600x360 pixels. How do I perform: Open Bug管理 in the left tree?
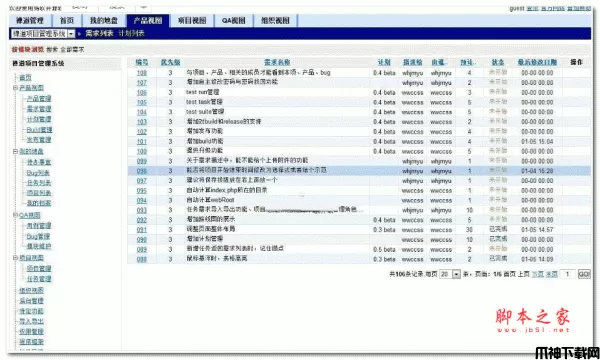[38, 236]
